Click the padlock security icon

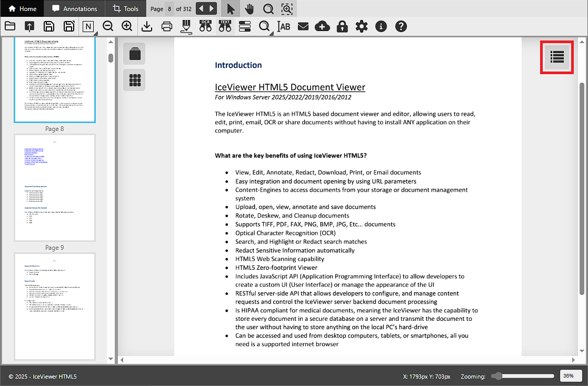[x=342, y=26]
